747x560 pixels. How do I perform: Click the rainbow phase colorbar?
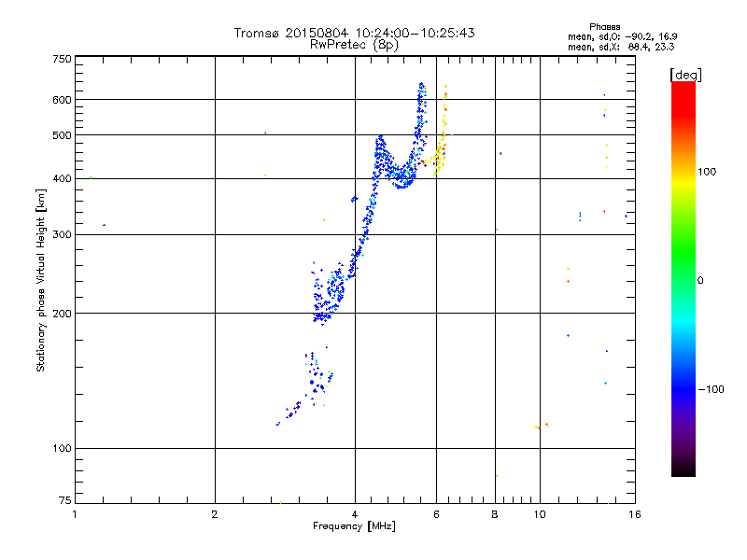684,279
